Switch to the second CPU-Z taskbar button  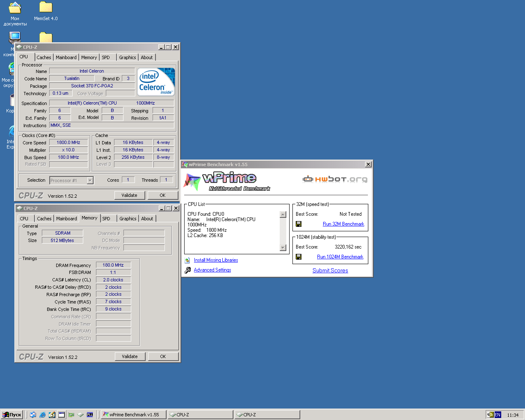click(x=267, y=415)
